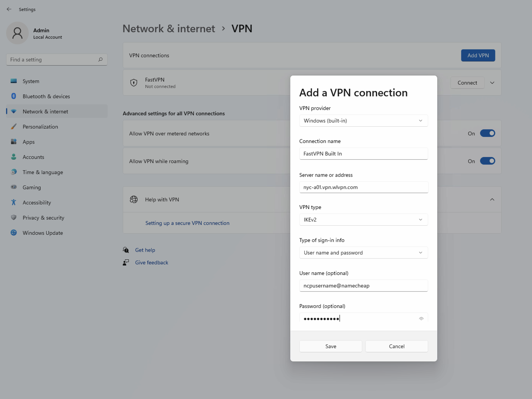Turn off Allow VPN while roaming
This screenshot has width=532, height=399.
click(x=488, y=161)
